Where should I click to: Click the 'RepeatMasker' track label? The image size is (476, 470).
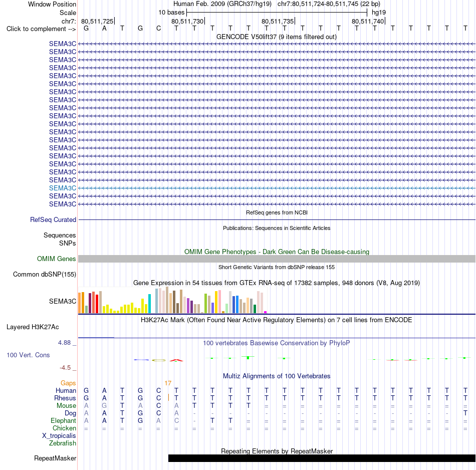coord(55,458)
